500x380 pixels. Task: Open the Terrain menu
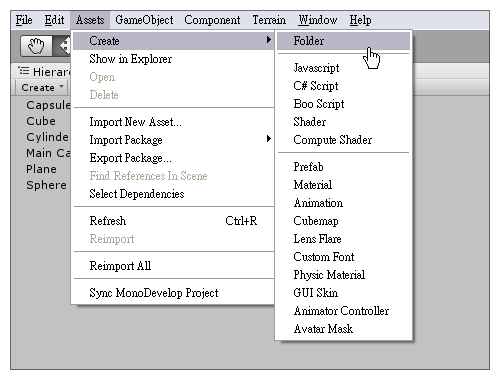pos(269,20)
